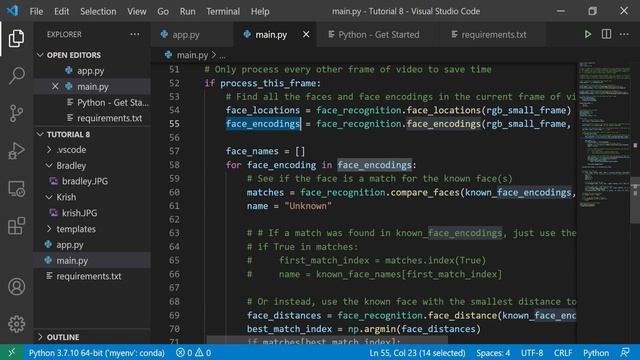The image size is (640, 360).
Task: Click the main.py breadcrumb item
Action: coord(192,55)
